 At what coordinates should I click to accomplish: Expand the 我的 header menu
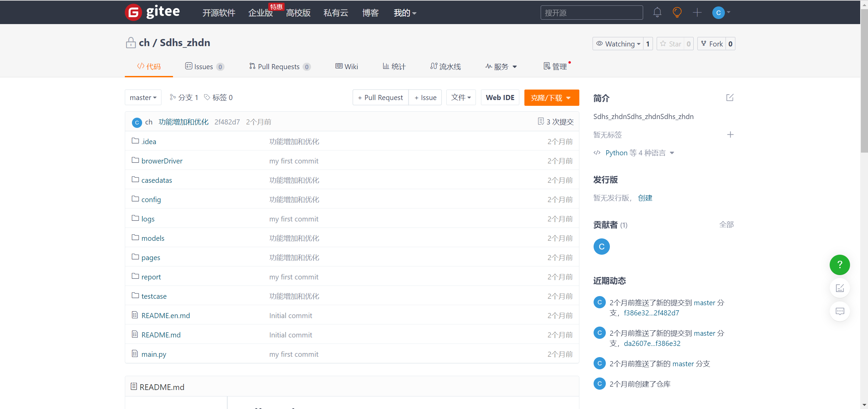pyautogui.click(x=405, y=13)
